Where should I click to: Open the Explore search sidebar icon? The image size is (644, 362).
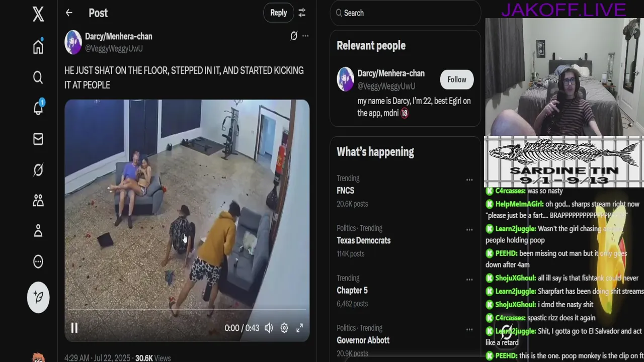pyautogui.click(x=38, y=77)
